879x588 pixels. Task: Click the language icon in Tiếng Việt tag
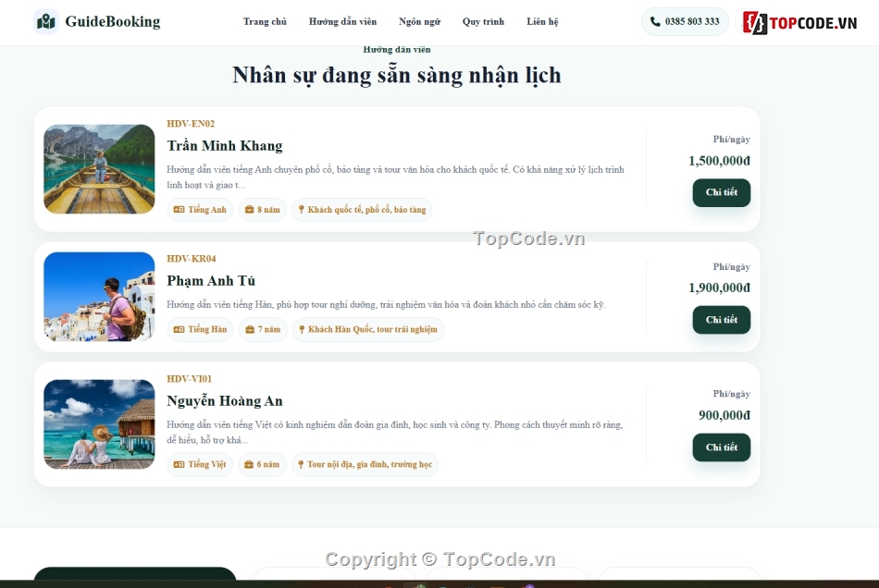click(x=179, y=465)
